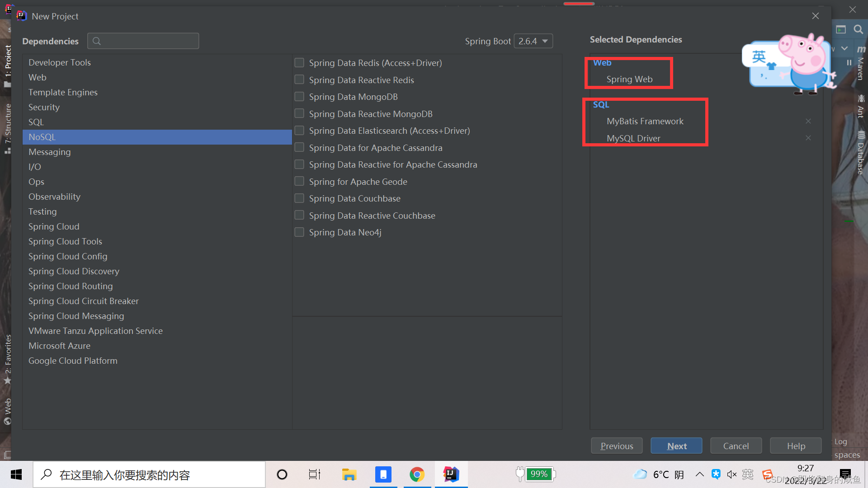Enable Spring Data MongoDB checkbox

(299, 97)
